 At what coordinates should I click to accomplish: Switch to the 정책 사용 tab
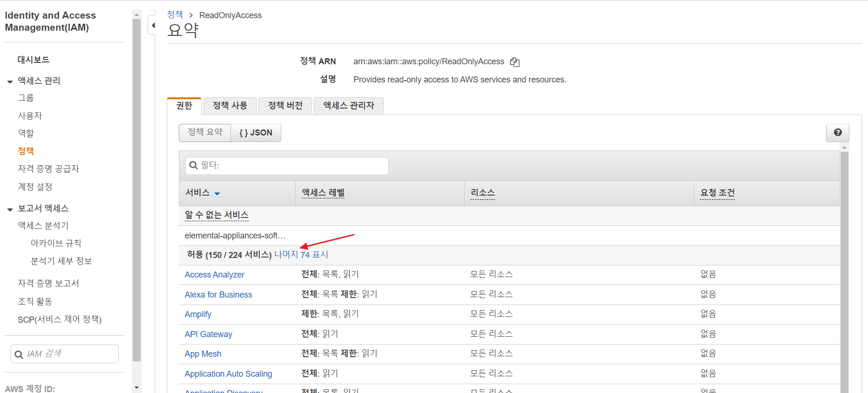pos(230,106)
